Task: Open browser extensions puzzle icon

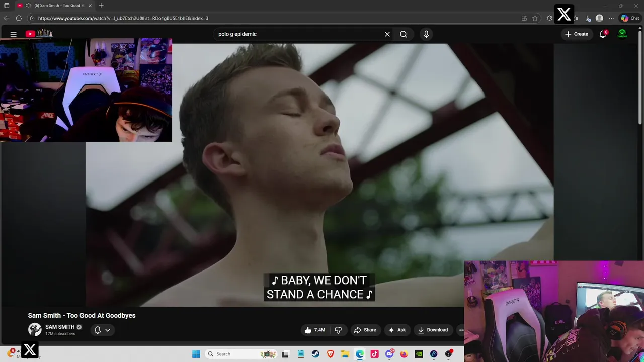Action: point(550,18)
